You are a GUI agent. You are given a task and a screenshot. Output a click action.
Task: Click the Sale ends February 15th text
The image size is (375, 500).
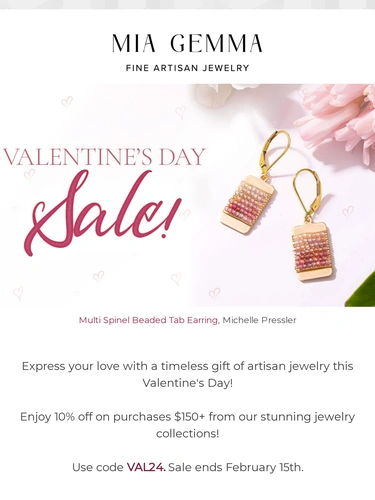(x=236, y=467)
